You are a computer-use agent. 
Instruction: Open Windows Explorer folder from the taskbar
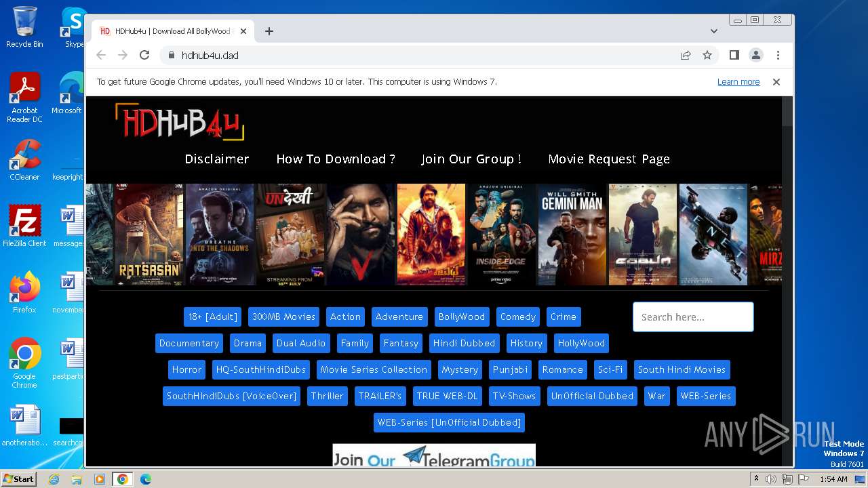click(77, 479)
